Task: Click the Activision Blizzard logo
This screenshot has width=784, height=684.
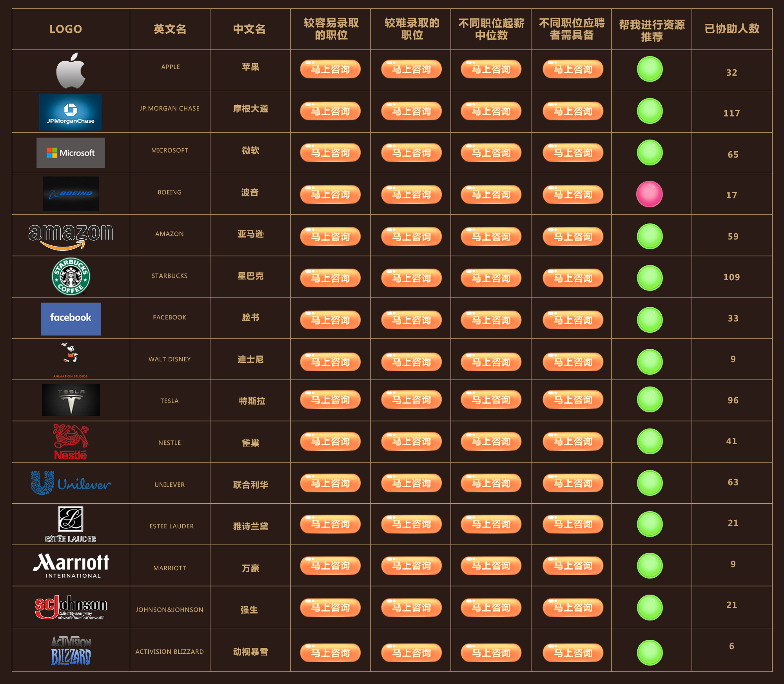Action: tap(71, 650)
